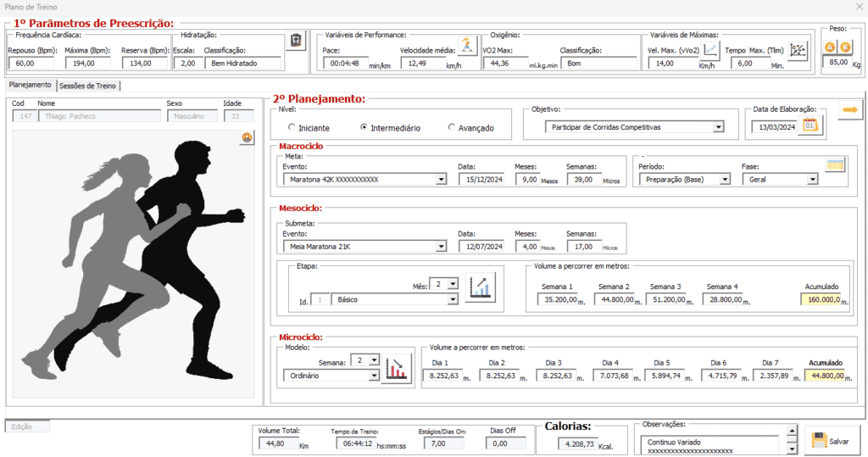The height and width of the screenshot is (457, 868).
Task: Click the Data de Elaboração field 13/03/2024
Action: click(x=776, y=127)
